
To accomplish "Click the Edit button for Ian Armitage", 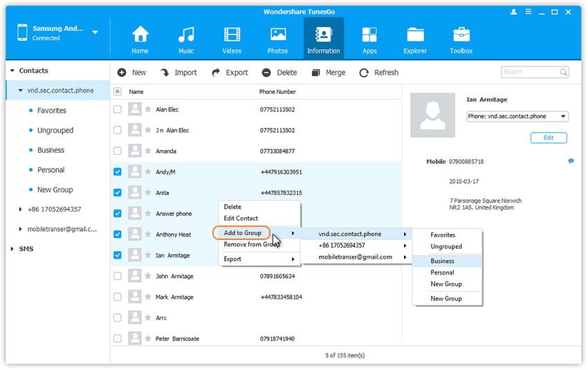I will point(549,138).
